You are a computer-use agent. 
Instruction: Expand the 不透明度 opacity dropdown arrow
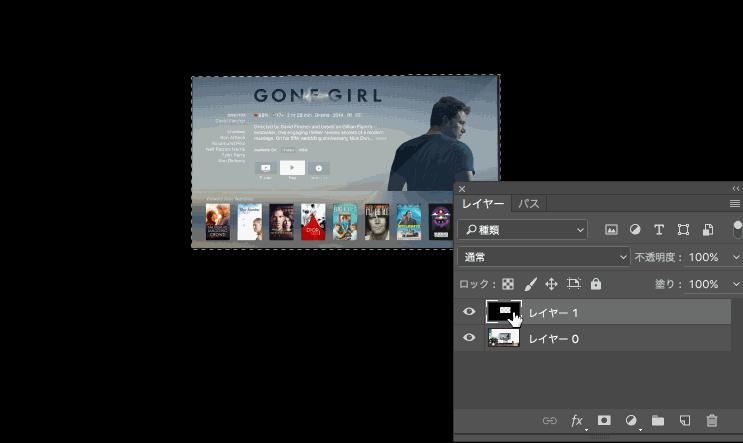[736, 257]
